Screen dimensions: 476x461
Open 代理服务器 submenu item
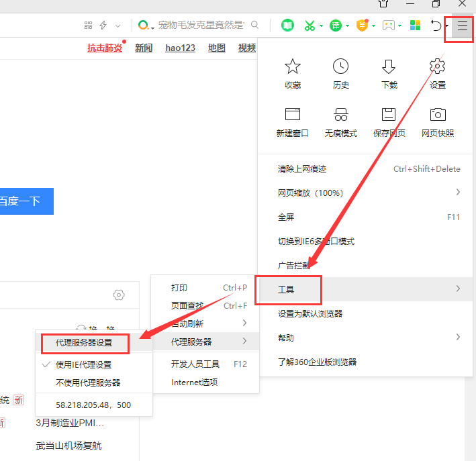pos(206,342)
